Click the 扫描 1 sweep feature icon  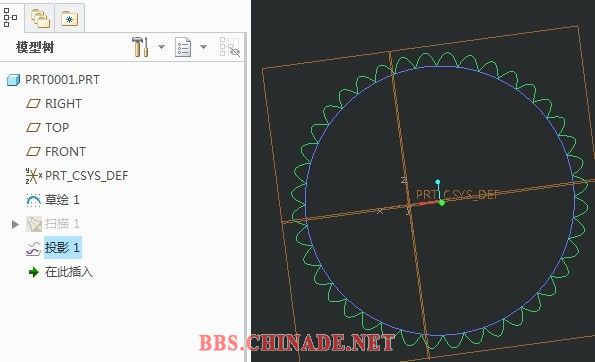point(33,224)
